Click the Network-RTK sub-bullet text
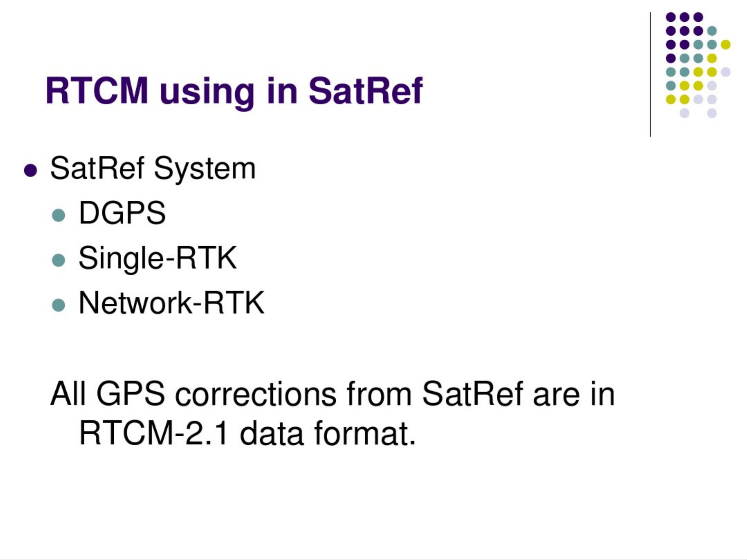The width and height of the screenshot is (747, 560). coord(171,303)
